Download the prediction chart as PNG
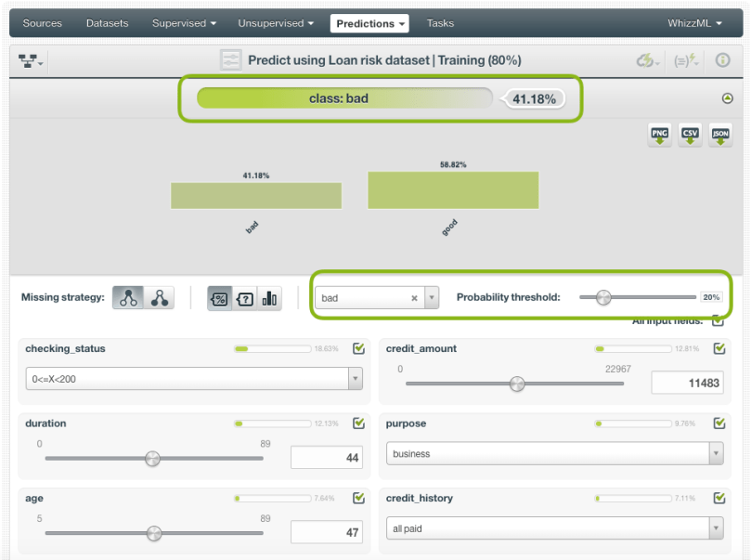 659,135
